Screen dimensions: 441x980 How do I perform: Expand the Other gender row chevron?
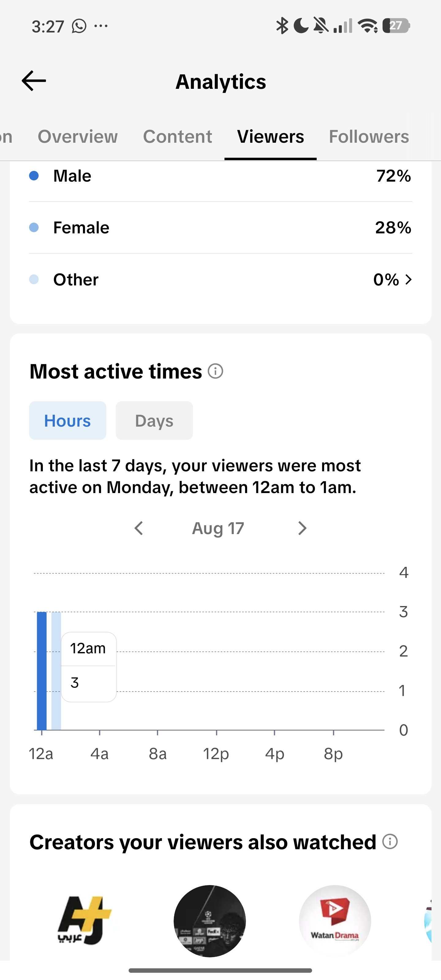pyautogui.click(x=409, y=280)
